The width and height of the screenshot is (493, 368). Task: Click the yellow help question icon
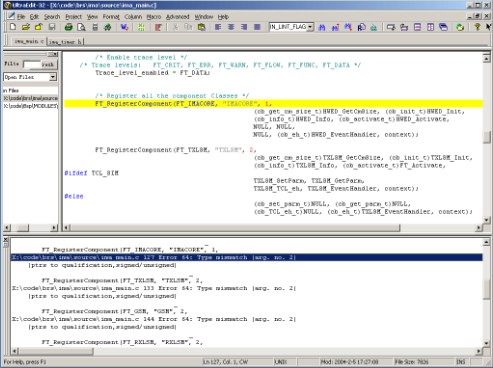click(477, 27)
